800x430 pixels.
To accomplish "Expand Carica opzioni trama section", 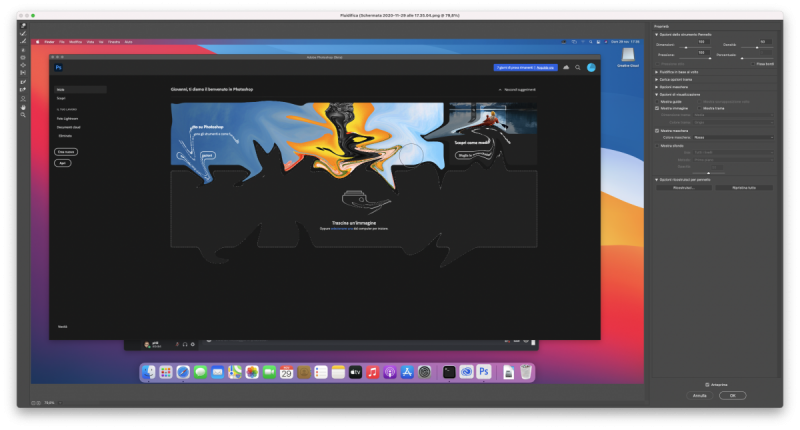I will coord(657,80).
